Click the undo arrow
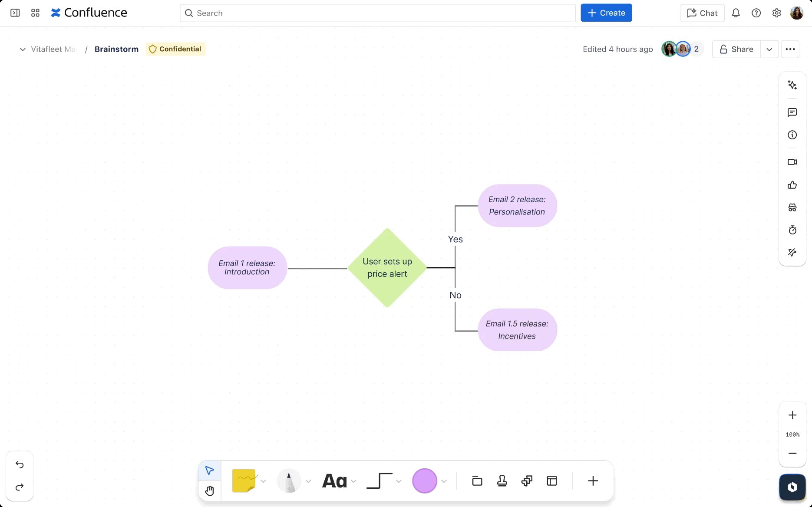Screen dimensions: 812x507 (20, 464)
